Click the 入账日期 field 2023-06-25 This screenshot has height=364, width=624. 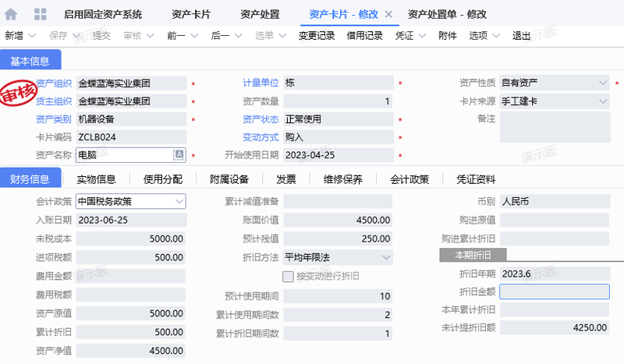pos(131,220)
